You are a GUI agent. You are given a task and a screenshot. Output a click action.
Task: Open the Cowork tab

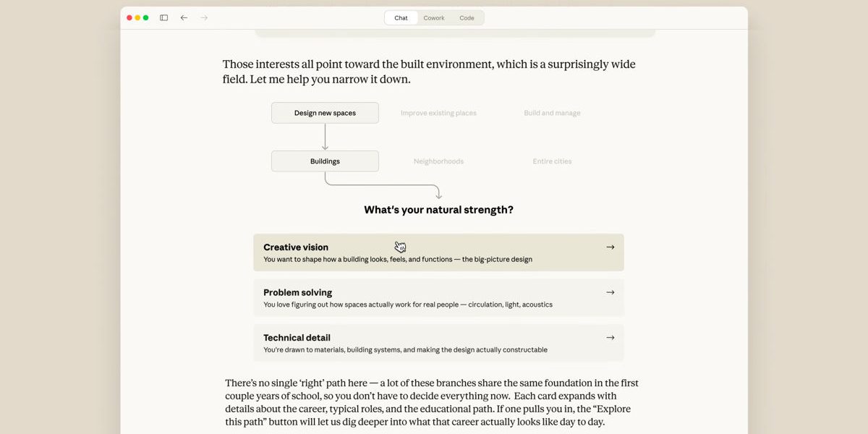coord(434,18)
